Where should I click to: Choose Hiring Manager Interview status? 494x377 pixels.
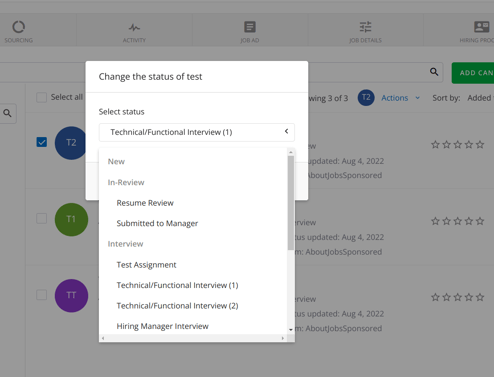coord(162,326)
